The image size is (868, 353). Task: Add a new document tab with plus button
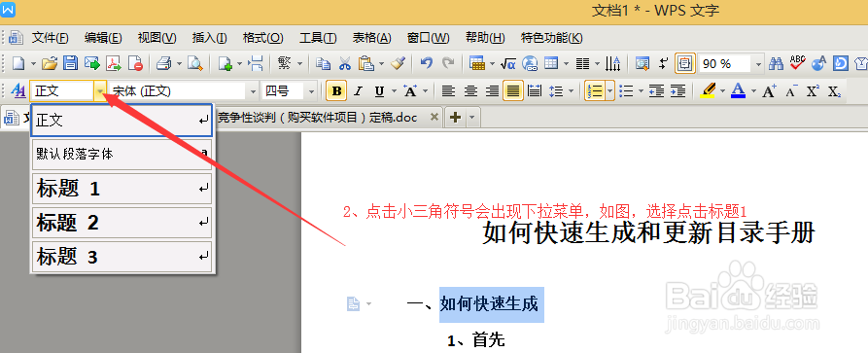(456, 118)
